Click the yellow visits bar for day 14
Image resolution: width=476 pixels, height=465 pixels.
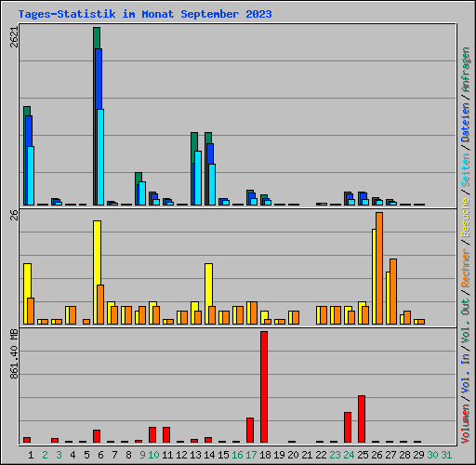tap(208, 285)
